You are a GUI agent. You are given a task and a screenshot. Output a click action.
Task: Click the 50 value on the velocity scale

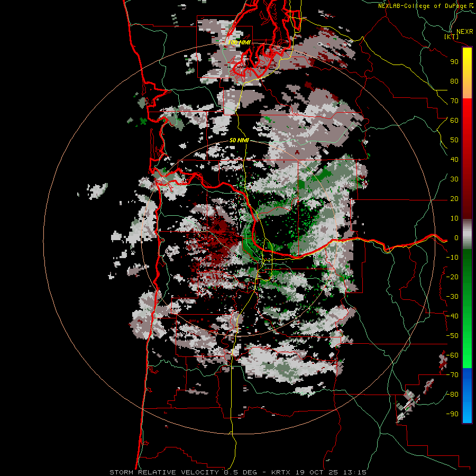tap(454, 140)
